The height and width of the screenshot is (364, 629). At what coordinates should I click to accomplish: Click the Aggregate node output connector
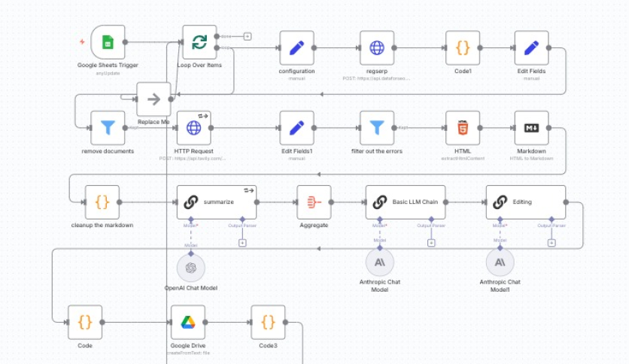(331, 202)
